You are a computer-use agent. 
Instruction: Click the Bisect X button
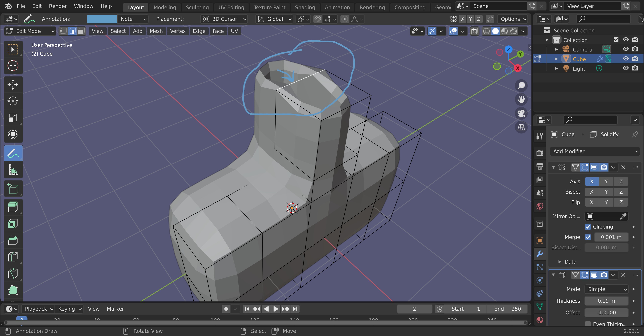592,192
